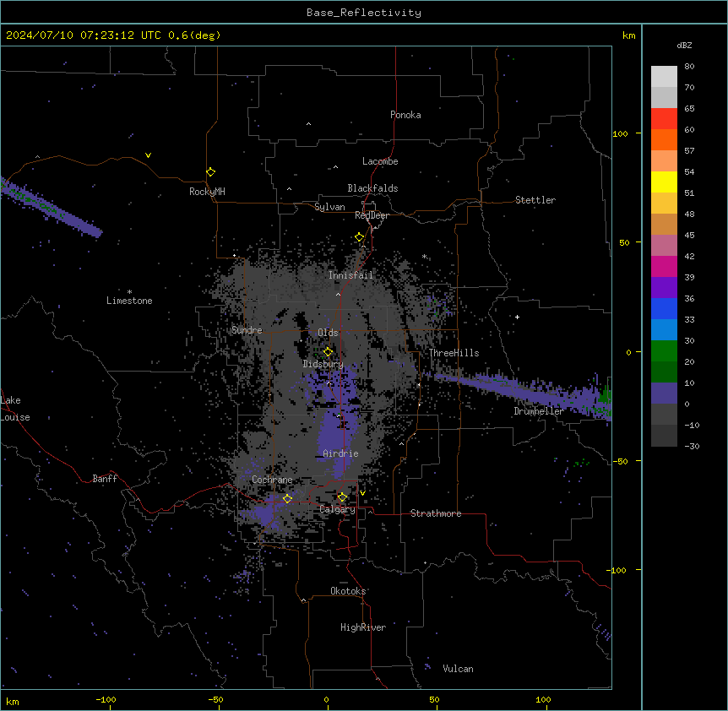This screenshot has height=711, width=728.
Task: Click the Lake Louise label
Action: point(15,409)
